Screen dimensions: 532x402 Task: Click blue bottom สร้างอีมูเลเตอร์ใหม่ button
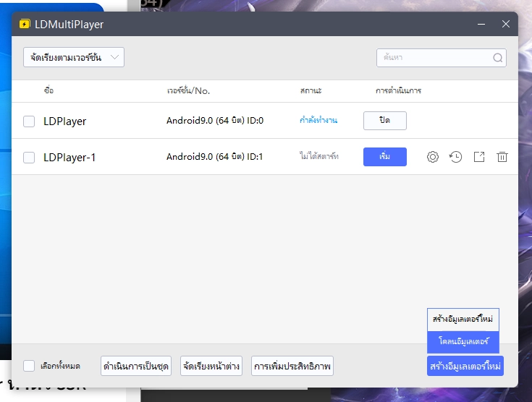coord(465,366)
